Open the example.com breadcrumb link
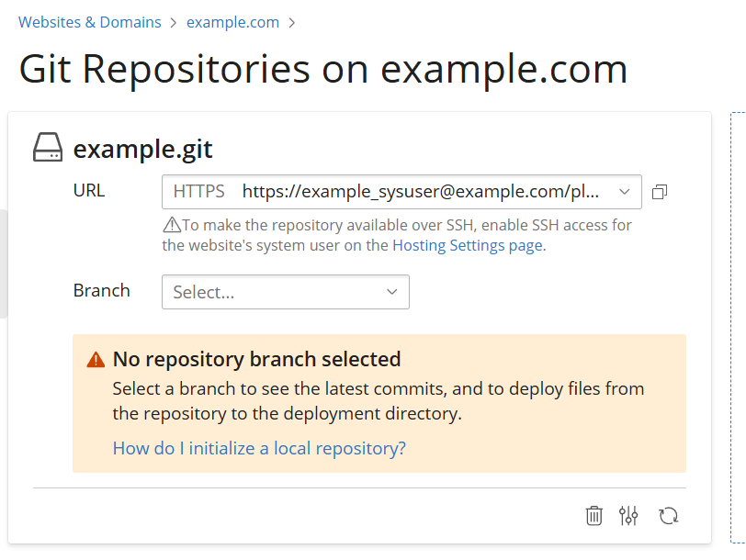 pos(232,22)
